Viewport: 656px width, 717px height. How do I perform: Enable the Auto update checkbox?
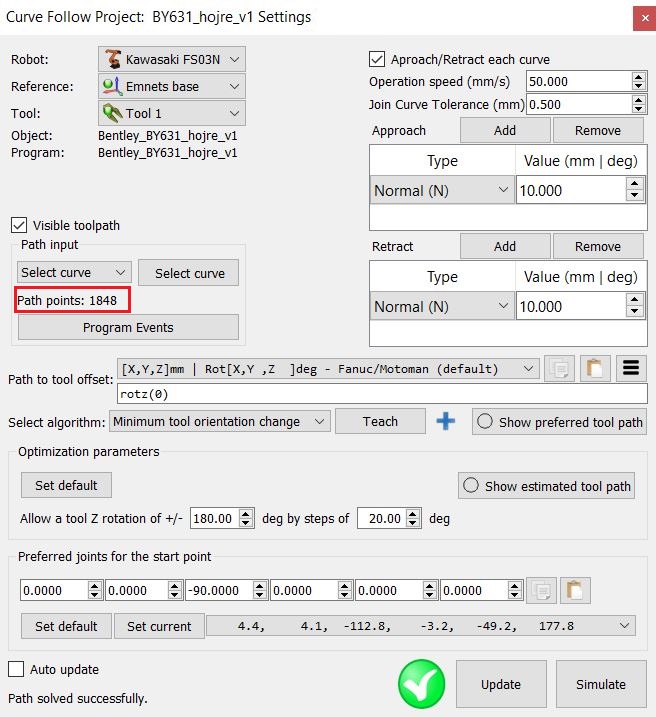[x=16, y=669]
